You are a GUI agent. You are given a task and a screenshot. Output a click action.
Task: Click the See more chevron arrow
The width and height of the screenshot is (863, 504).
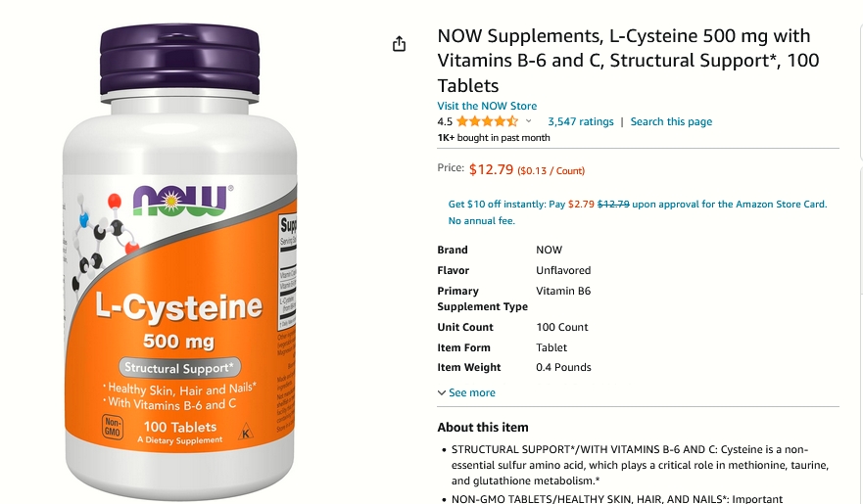[442, 393]
